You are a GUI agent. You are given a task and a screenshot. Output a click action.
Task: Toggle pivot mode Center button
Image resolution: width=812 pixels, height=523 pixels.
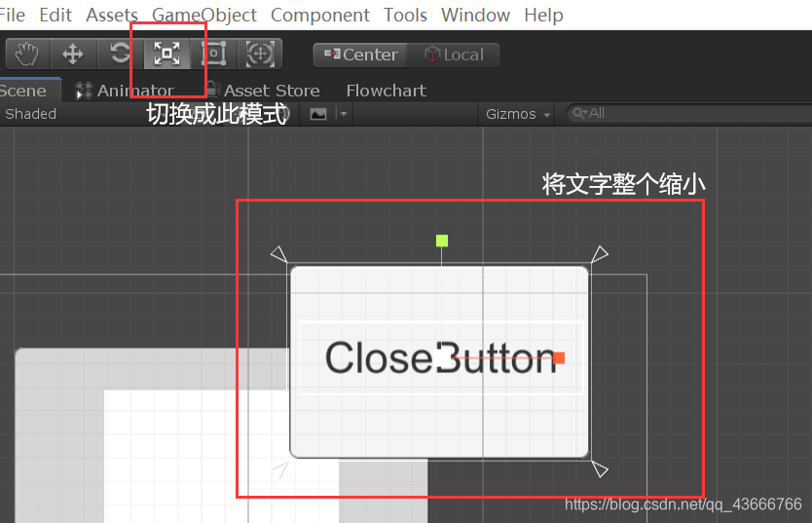[x=360, y=55]
